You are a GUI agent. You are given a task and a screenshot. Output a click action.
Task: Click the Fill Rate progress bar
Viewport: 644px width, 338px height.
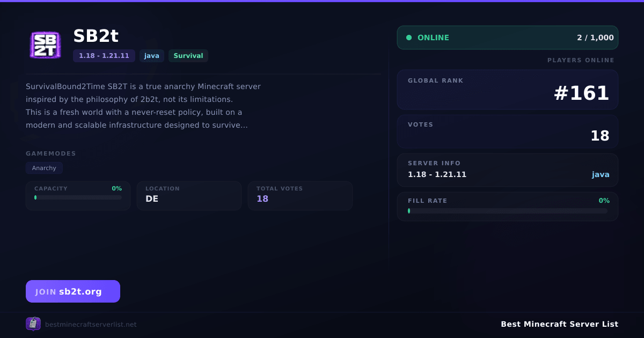(x=508, y=211)
